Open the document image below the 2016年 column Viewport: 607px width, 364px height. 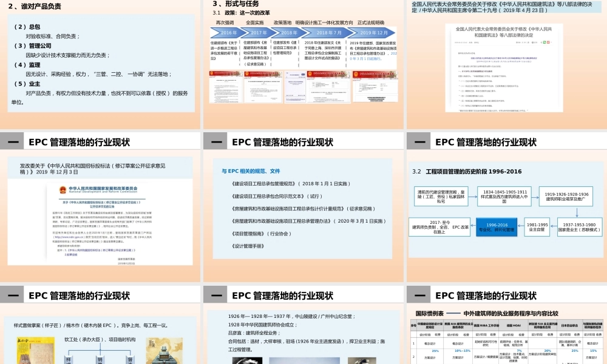point(226,87)
